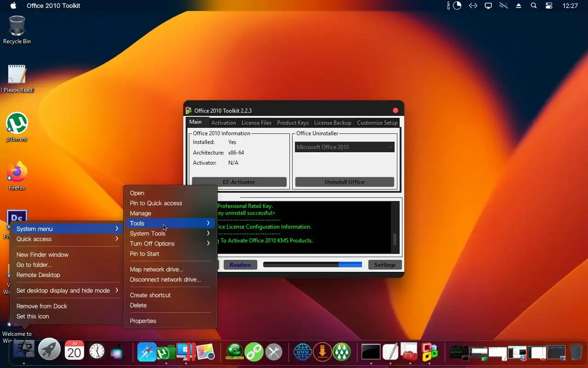
Task: Click the Settings button in the toolkit
Action: (x=385, y=265)
